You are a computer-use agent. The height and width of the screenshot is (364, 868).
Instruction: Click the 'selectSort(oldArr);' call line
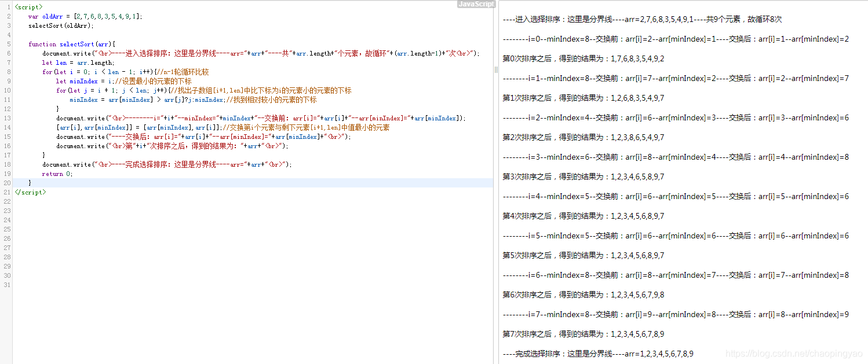[x=61, y=25]
